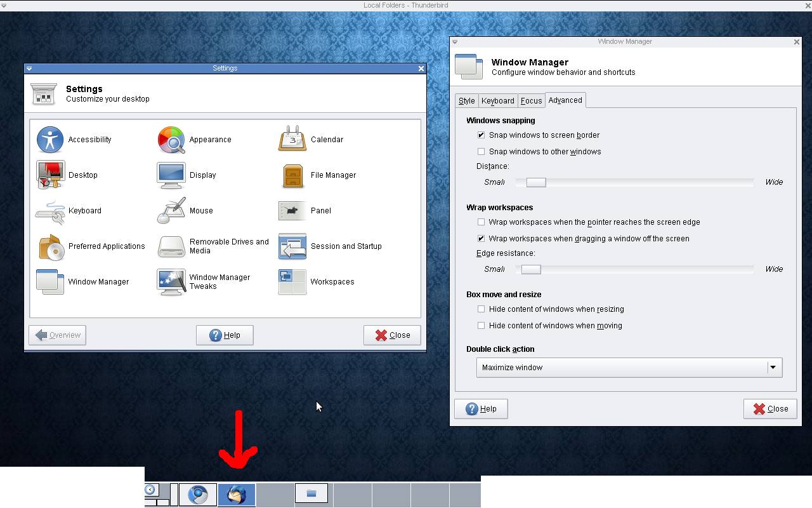
Task: Expand the Double click action dropdown
Action: pyautogui.click(x=773, y=368)
